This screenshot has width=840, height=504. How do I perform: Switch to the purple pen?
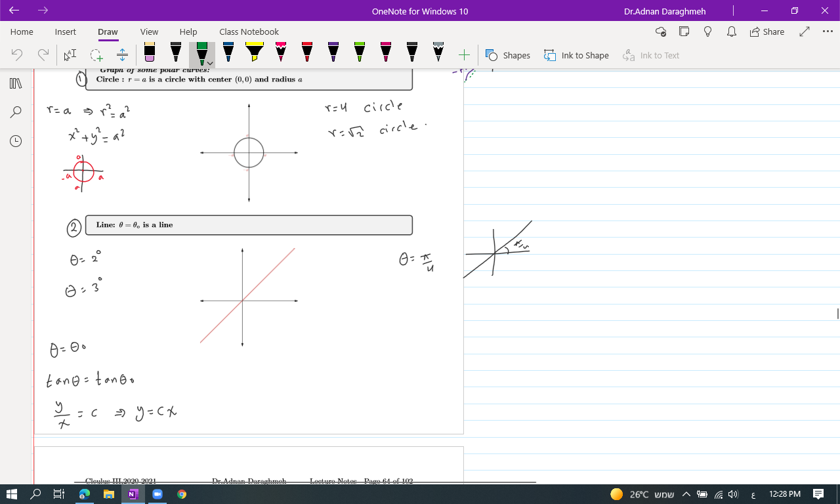(x=333, y=52)
